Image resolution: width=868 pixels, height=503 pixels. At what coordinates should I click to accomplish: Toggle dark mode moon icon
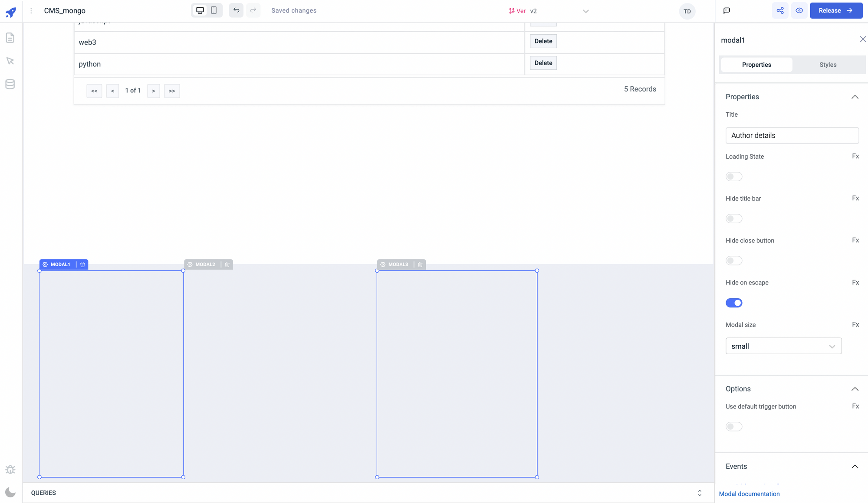10,492
